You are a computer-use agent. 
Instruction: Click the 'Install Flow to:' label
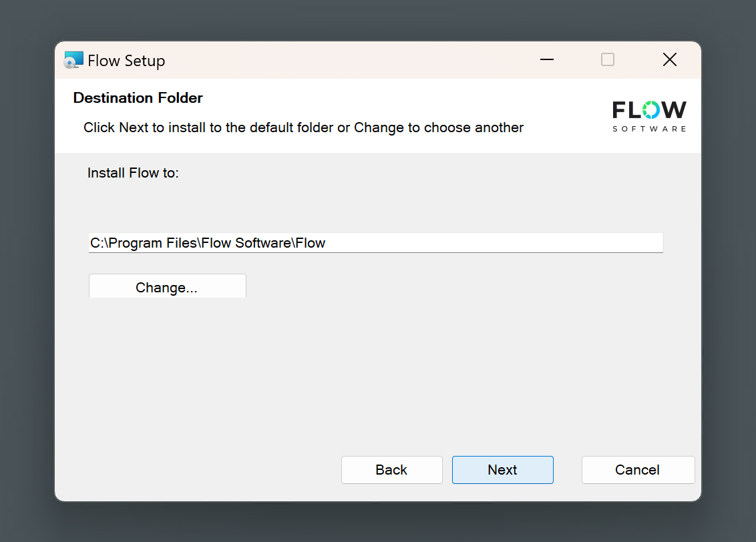click(133, 173)
